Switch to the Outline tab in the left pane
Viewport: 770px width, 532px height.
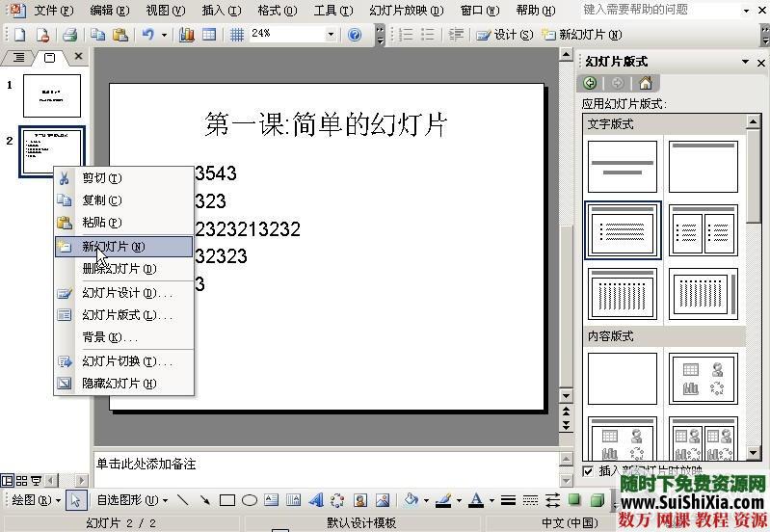click(x=18, y=58)
